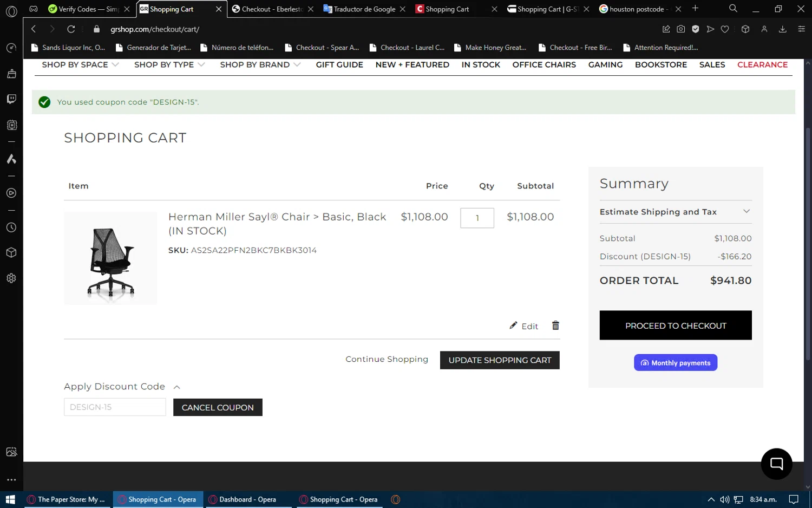Go back with the browser back arrow
The image size is (812, 508).
click(x=34, y=29)
